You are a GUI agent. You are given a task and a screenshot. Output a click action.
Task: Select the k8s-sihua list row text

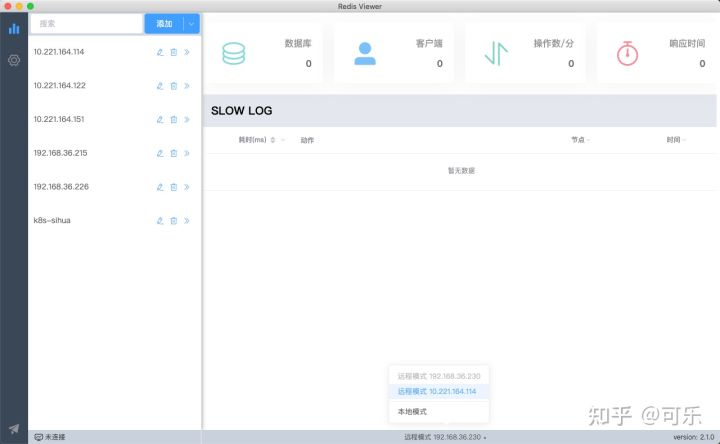click(52, 220)
